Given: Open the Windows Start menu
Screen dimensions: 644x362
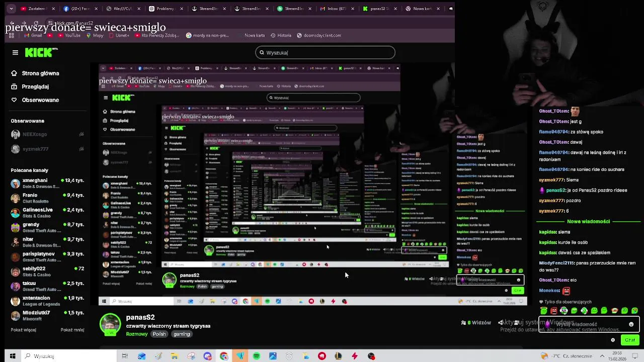Looking at the screenshot, I should point(13,356).
